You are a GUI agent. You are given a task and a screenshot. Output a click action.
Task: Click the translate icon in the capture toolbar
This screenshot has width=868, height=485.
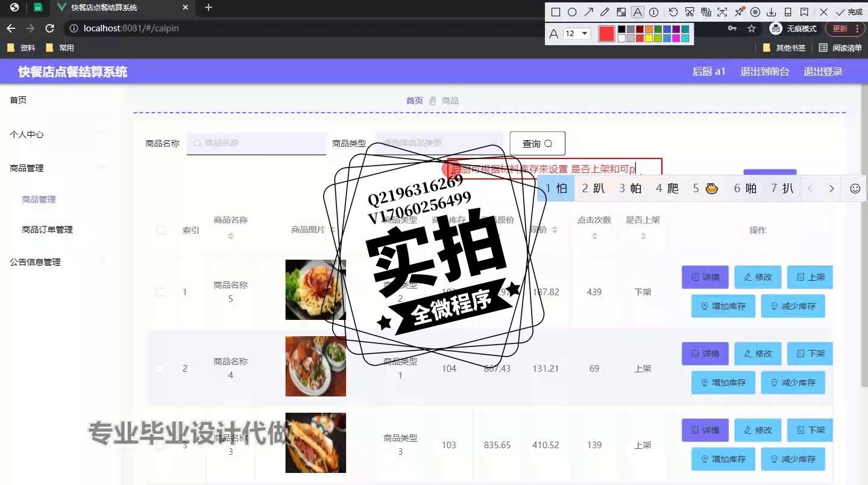[x=706, y=12]
